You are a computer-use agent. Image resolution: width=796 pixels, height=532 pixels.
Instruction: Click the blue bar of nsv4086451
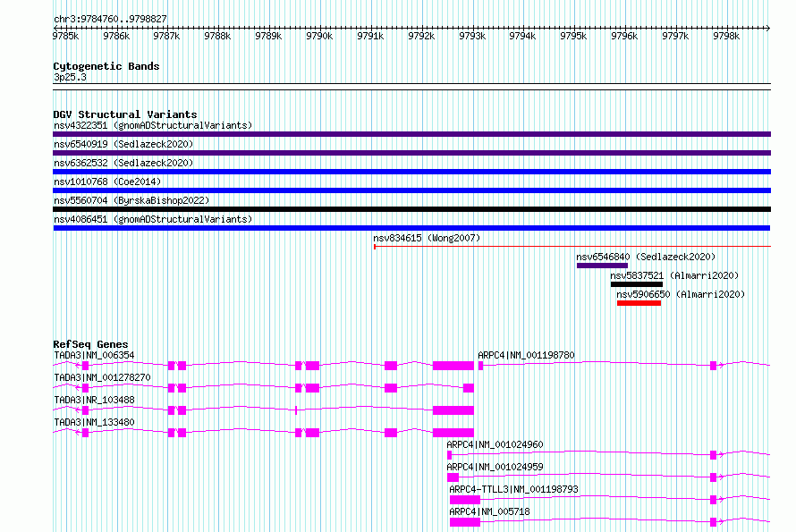[411, 228]
